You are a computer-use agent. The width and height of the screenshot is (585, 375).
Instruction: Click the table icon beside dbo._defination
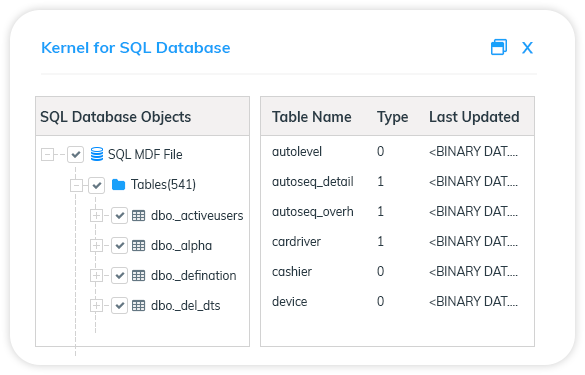pyautogui.click(x=139, y=275)
